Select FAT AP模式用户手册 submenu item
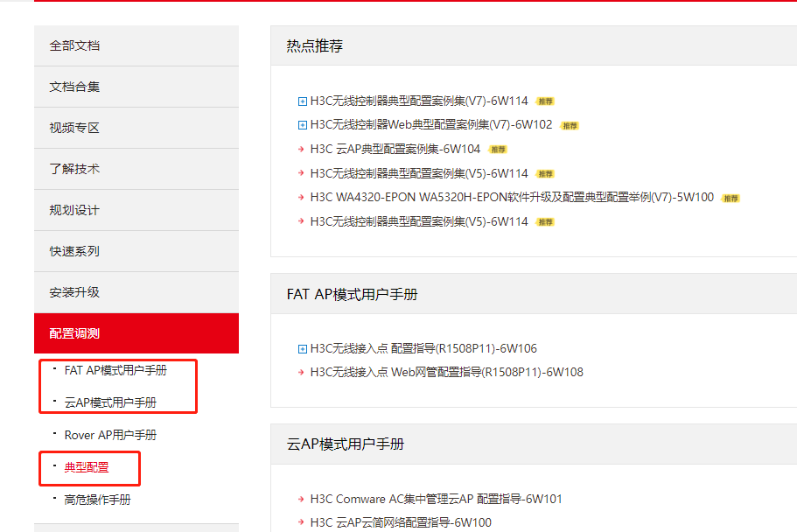The image size is (797, 532). click(x=115, y=370)
